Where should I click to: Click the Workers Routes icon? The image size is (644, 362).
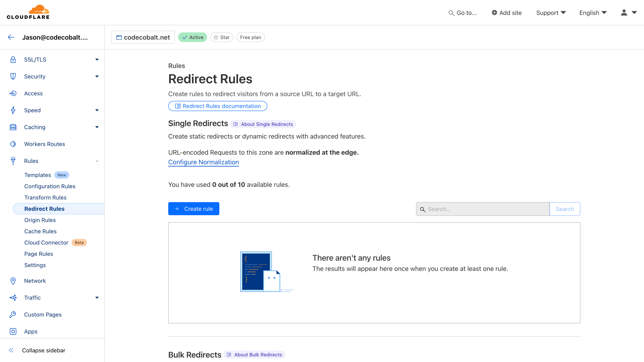13,144
